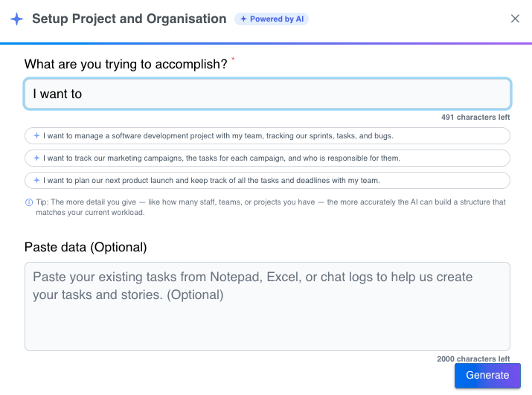
Task: Click the sparkle icon on the marketing campaigns suggestion
Action: pos(36,158)
